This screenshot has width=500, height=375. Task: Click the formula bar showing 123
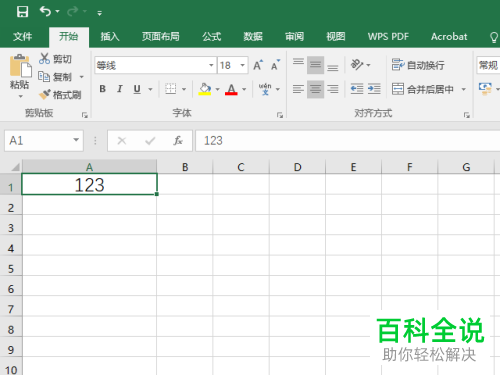(x=348, y=141)
